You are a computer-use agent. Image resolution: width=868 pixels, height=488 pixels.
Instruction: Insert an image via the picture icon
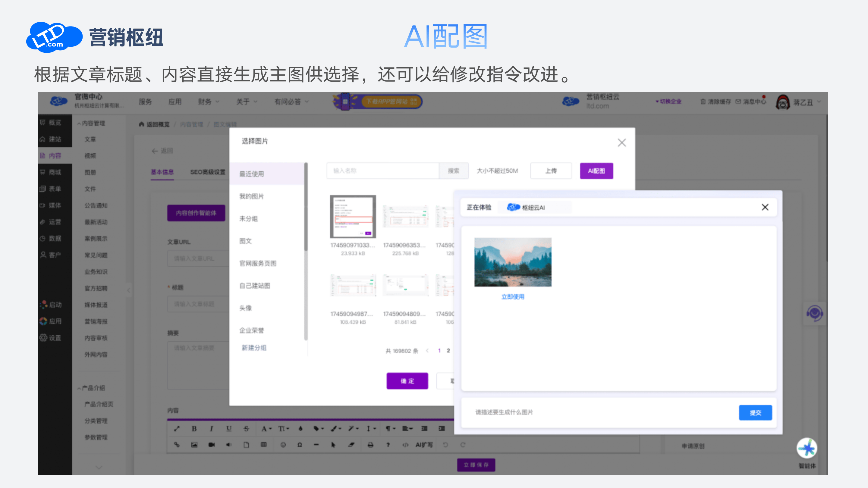pos(194,445)
